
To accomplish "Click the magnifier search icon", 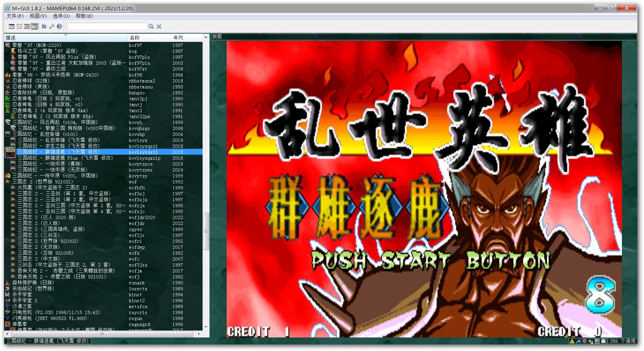I will click(151, 26).
